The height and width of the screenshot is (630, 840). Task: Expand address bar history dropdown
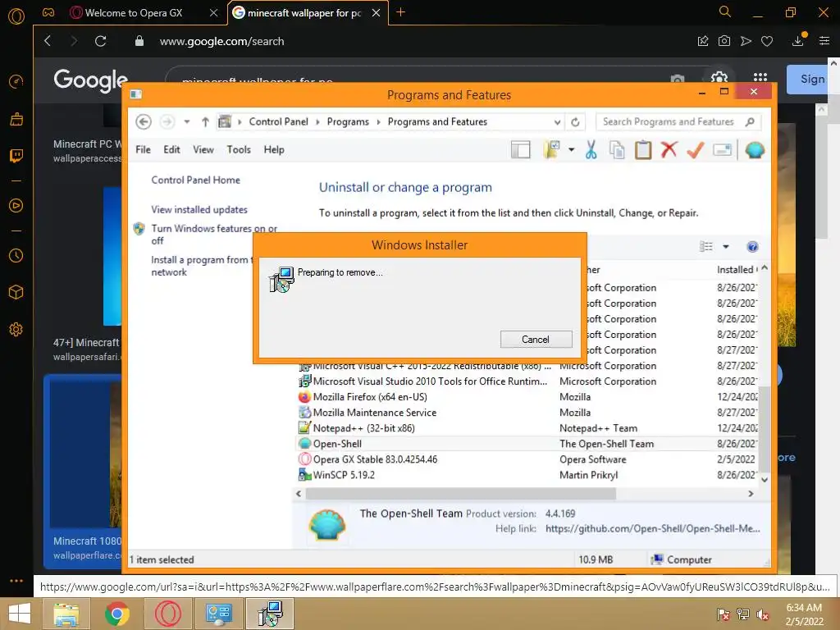tap(557, 122)
